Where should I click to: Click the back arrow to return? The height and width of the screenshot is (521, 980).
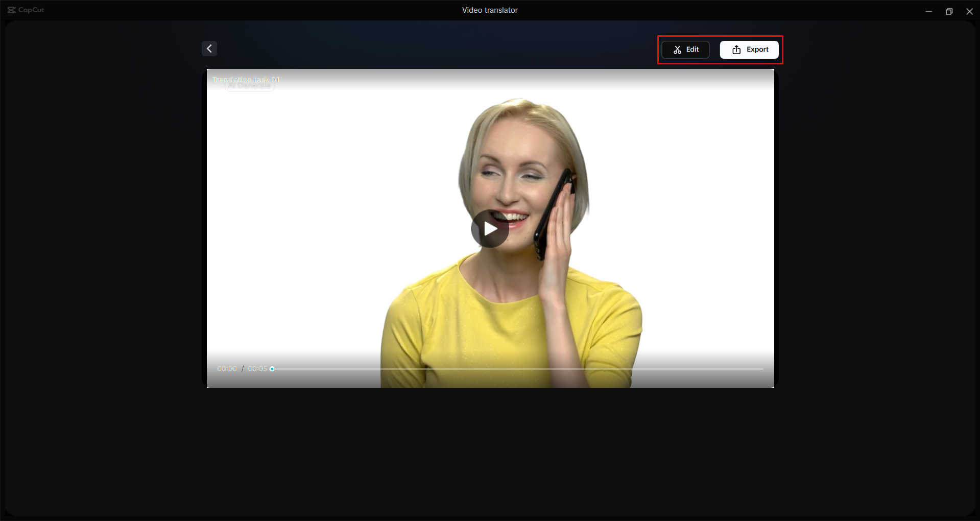coord(209,49)
